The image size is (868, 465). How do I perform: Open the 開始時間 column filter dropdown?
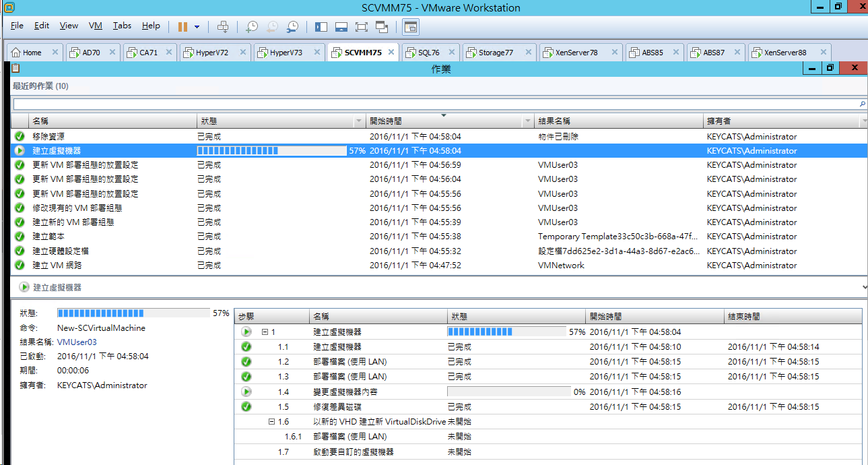527,121
